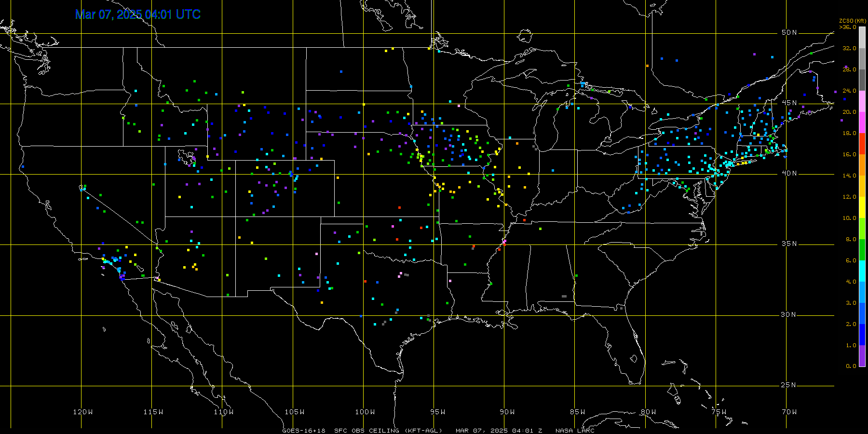Click the purple 0.0–1.0 kft legend swatch
The height and width of the screenshot is (434, 868).
click(862, 356)
